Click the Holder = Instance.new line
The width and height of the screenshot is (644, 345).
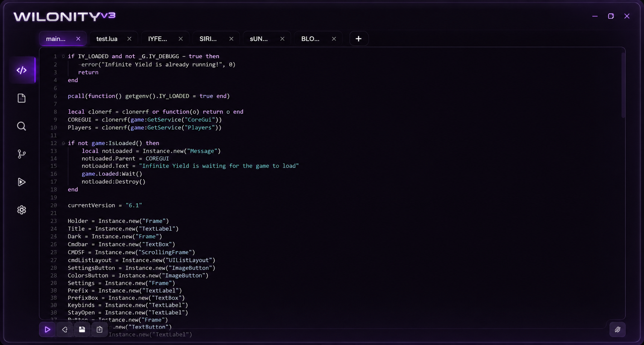[118, 221]
